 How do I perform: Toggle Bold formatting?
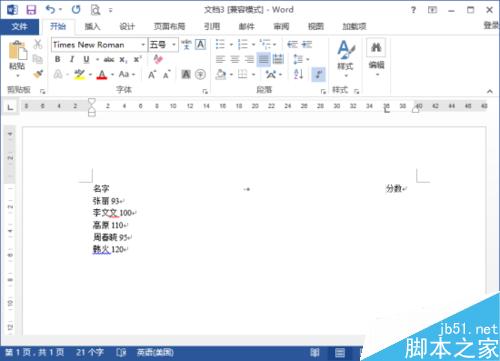tap(58, 59)
